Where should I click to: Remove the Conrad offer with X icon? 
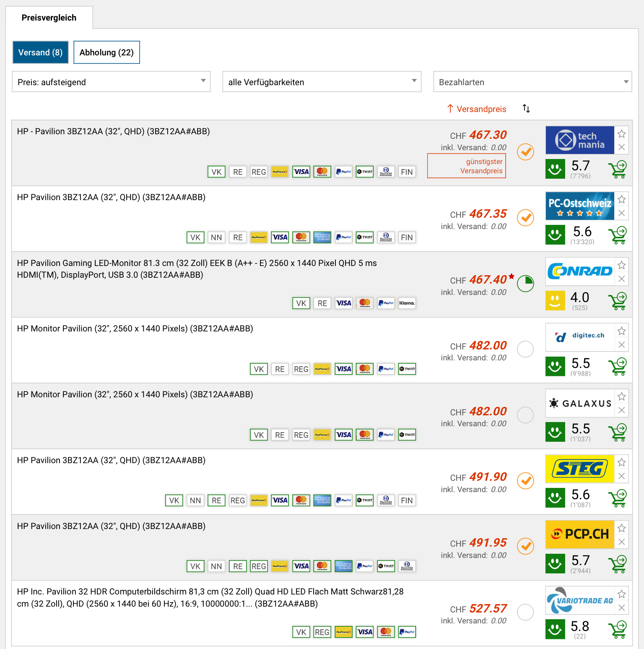coord(621,279)
